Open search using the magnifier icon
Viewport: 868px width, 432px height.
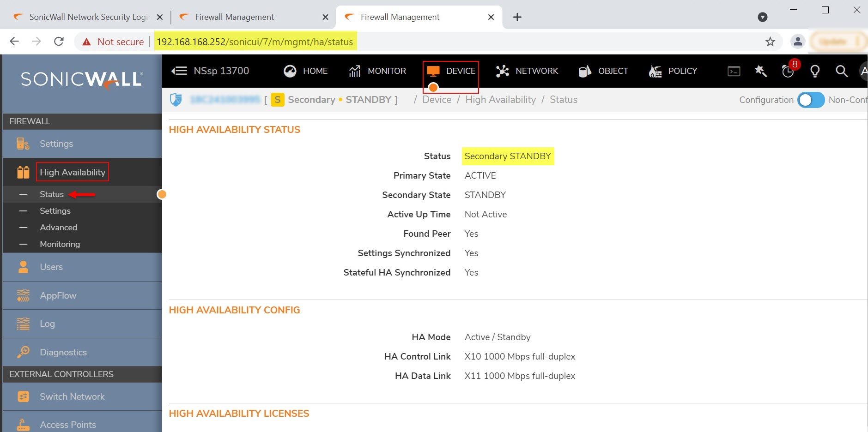[842, 71]
